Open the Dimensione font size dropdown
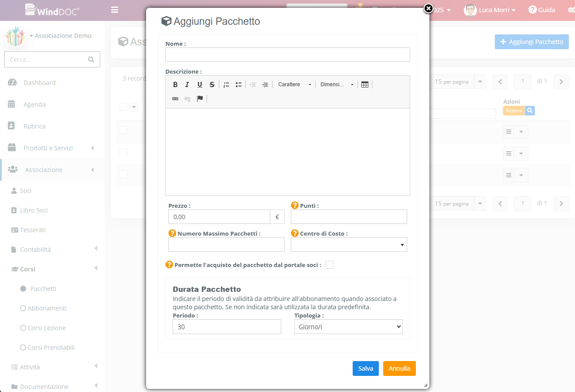The image size is (575, 392). click(337, 84)
